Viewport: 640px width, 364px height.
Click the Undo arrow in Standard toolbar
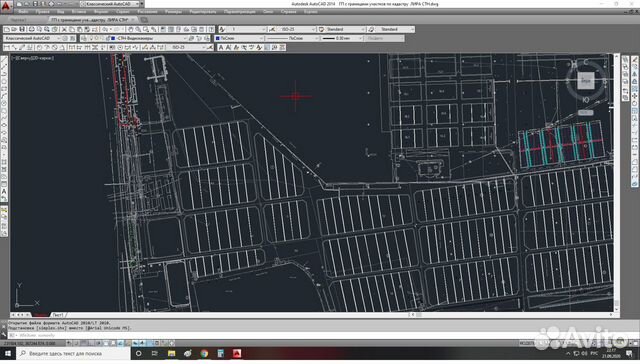[x=106, y=29]
